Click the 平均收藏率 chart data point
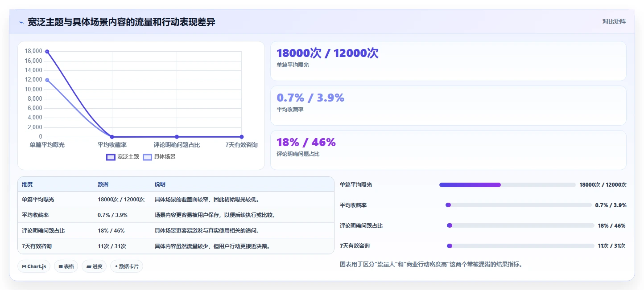The width and height of the screenshot is (644, 290). (x=112, y=137)
